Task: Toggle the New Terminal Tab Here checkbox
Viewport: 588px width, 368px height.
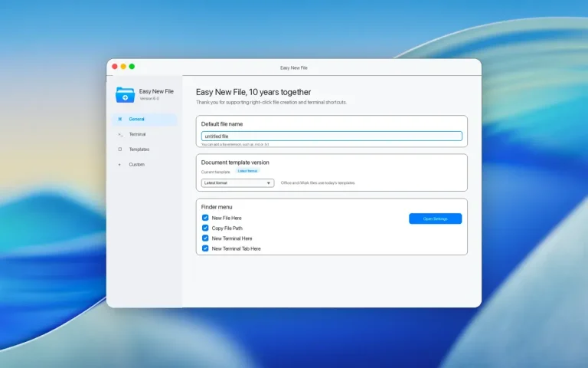Action: 205,248
